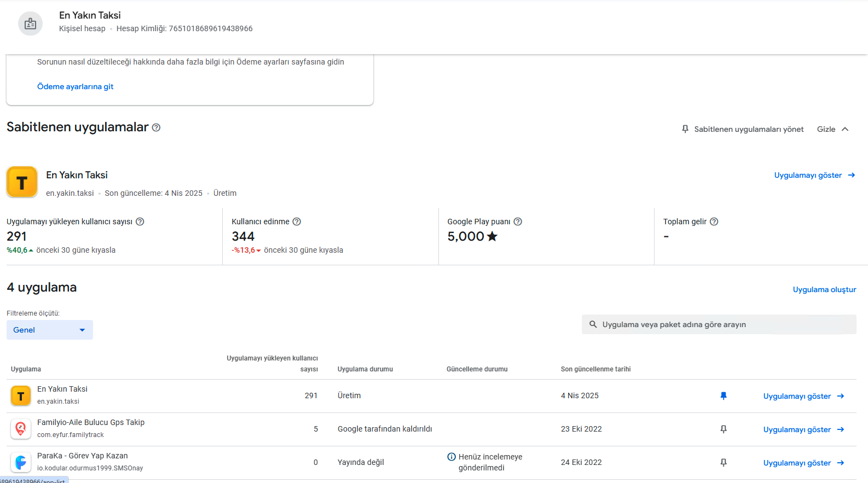Viewport: 868px width, 483px height.
Task: Click info icon next to Henüz incelemeye gönderilmedi
Action: pos(452,457)
